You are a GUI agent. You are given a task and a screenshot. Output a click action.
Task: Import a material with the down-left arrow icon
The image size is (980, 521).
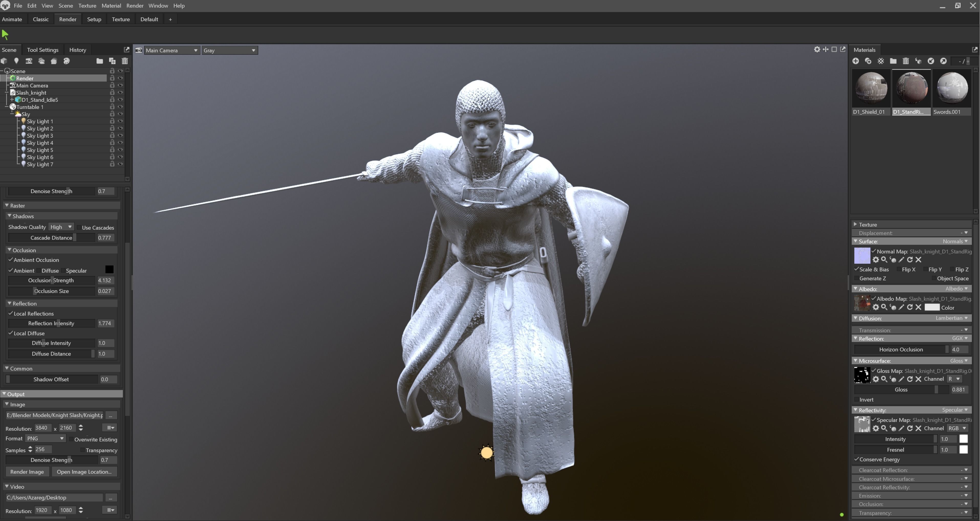[x=931, y=61]
